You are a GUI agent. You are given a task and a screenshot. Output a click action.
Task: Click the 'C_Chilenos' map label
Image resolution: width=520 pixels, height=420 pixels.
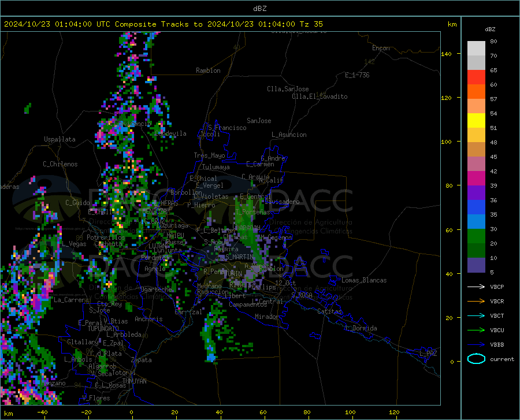tap(60, 164)
